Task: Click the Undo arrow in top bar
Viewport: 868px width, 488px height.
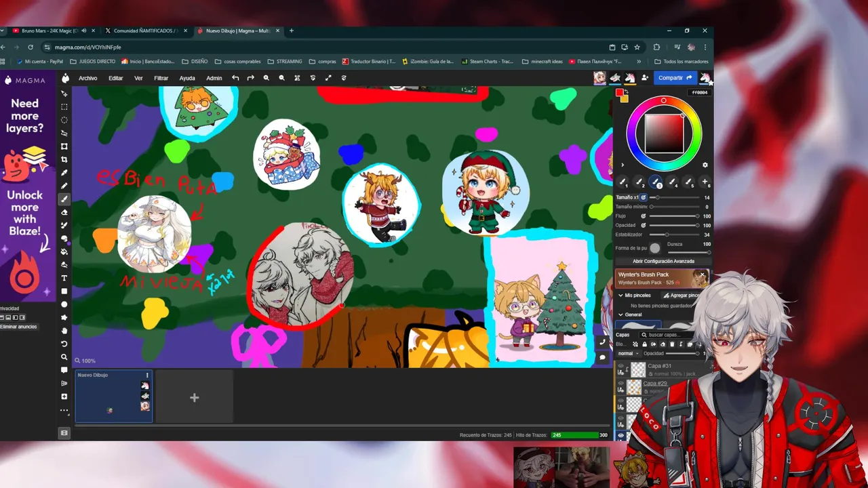Action: click(x=235, y=78)
